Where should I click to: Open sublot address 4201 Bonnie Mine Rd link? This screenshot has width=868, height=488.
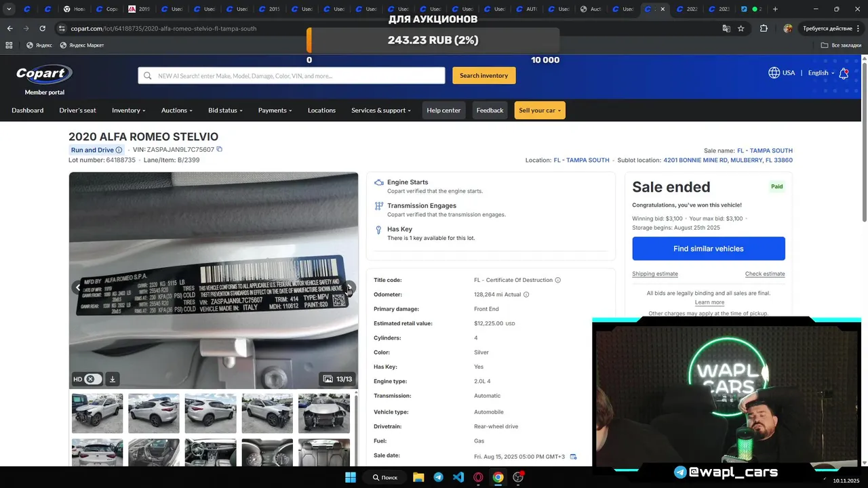click(728, 161)
